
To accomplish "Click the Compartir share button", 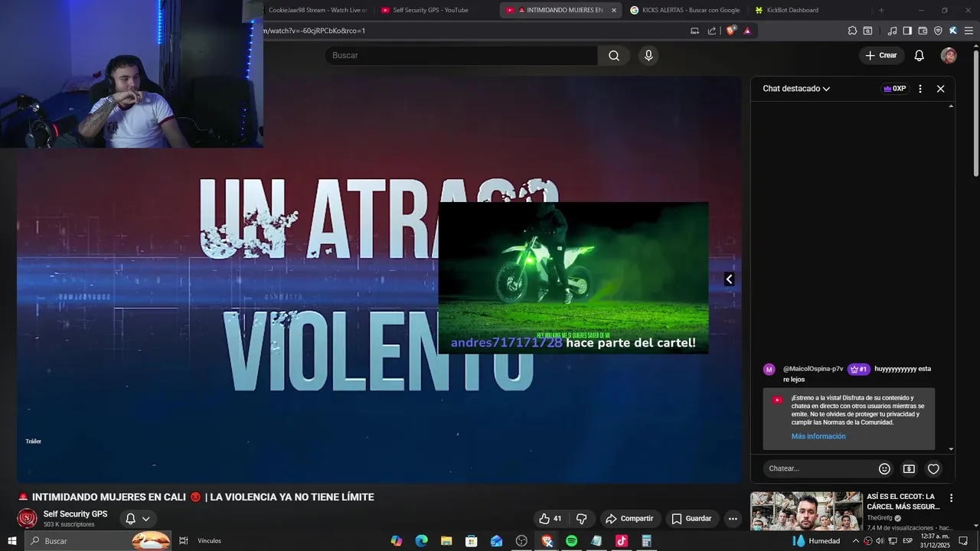I will point(629,518).
